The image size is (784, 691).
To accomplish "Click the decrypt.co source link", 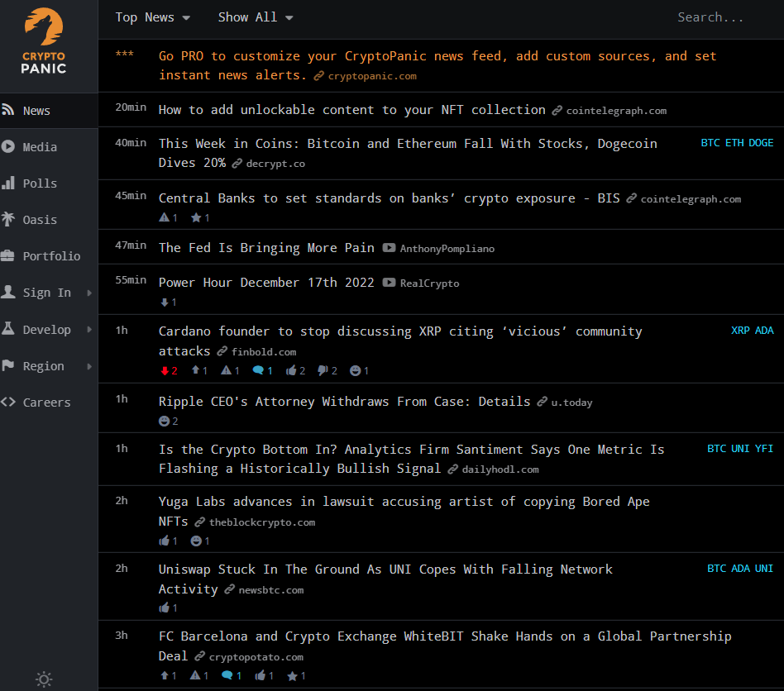I will pyautogui.click(x=275, y=164).
